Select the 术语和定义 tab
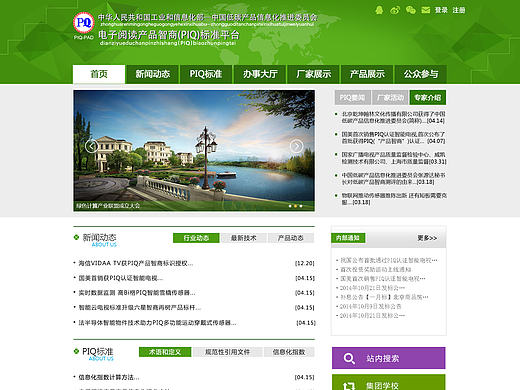520x390 pixels. tap(165, 352)
